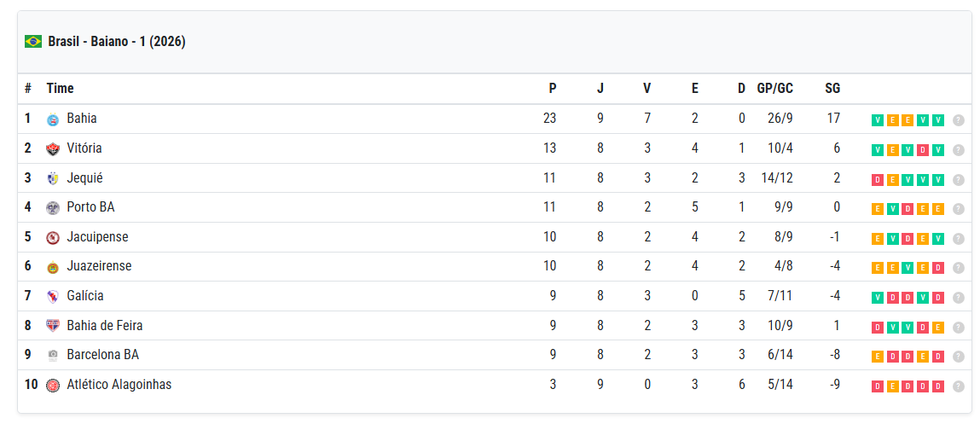
Task: Open the Brasil - Baiano - 1 (2026) title
Action: click(x=117, y=42)
